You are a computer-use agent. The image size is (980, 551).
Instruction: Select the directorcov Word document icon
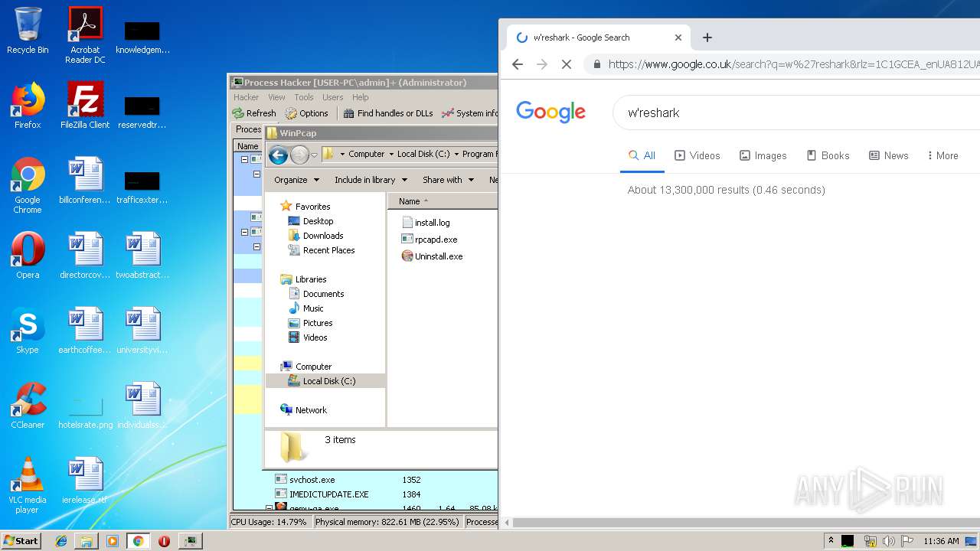pyautogui.click(x=85, y=256)
